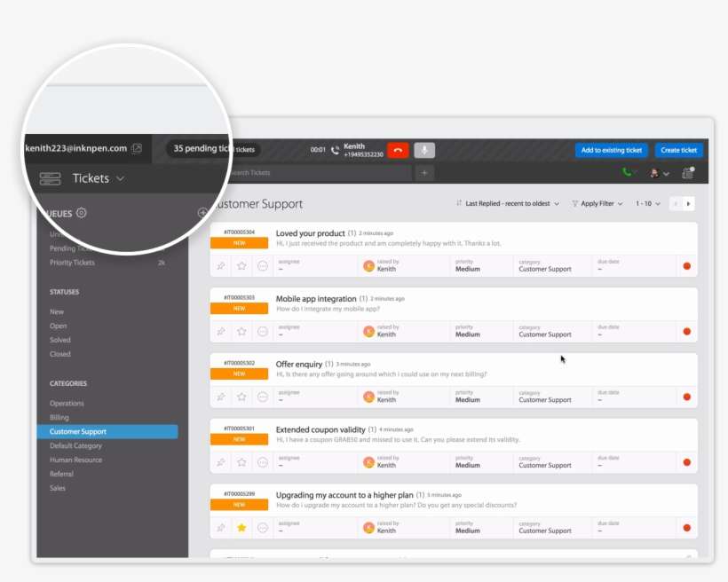This screenshot has height=582, width=728.
Task: Open the Referral category
Action: pos(61,474)
